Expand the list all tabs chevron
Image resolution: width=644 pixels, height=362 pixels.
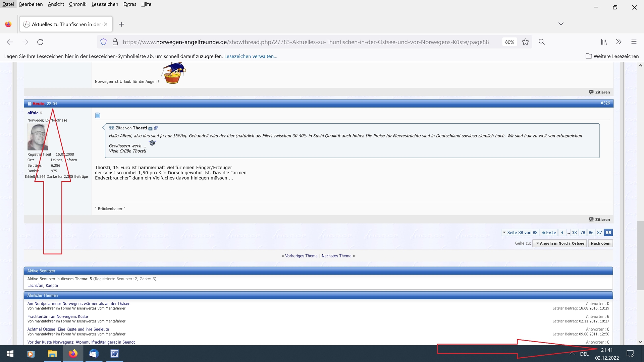pos(561,24)
